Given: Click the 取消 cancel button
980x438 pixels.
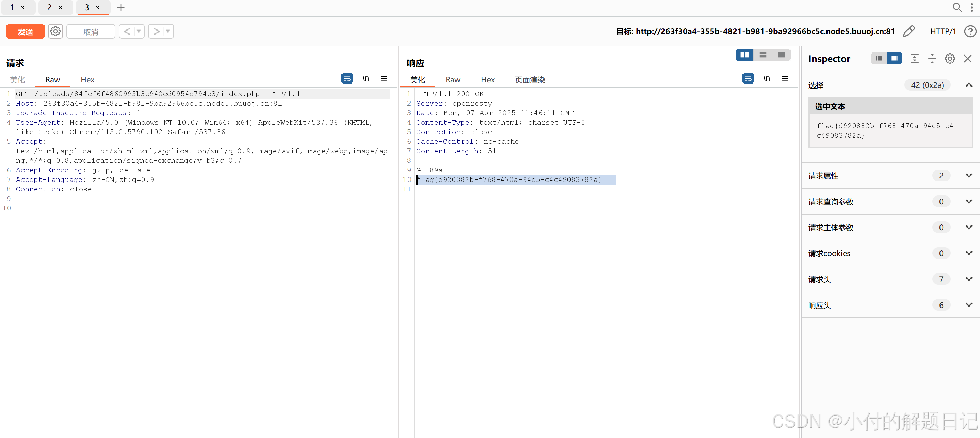Looking at the screenshot, I should [91, 32].
